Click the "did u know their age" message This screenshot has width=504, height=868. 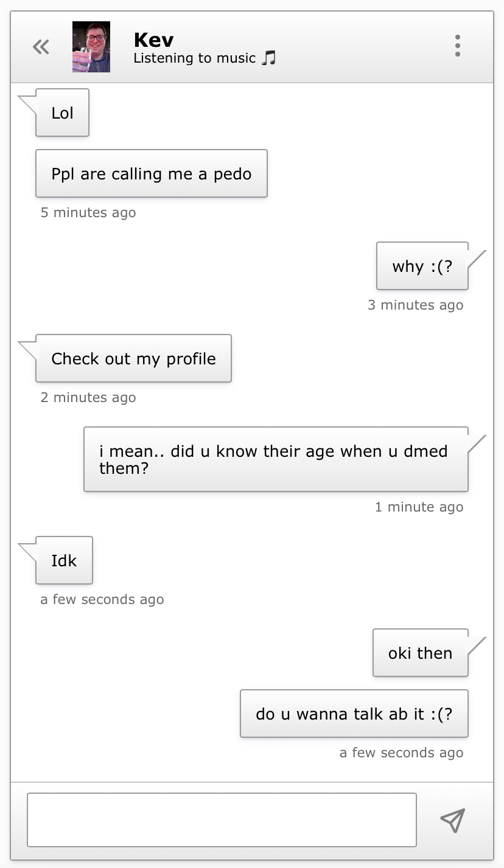276,459
